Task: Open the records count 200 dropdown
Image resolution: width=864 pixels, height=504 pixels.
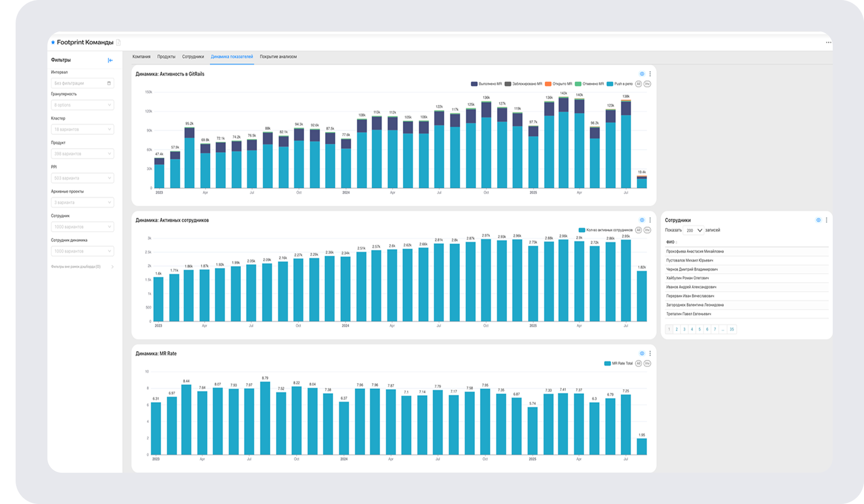Action: (x=693, y=231)
